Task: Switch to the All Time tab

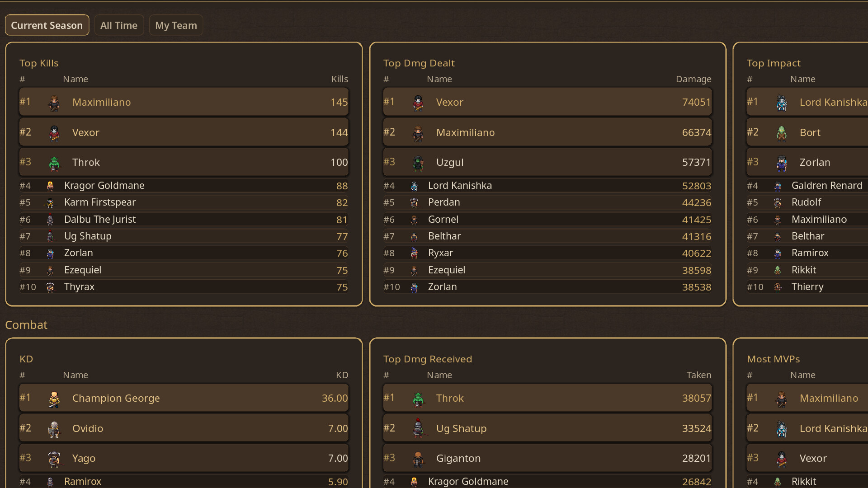Action: point(119,25)
